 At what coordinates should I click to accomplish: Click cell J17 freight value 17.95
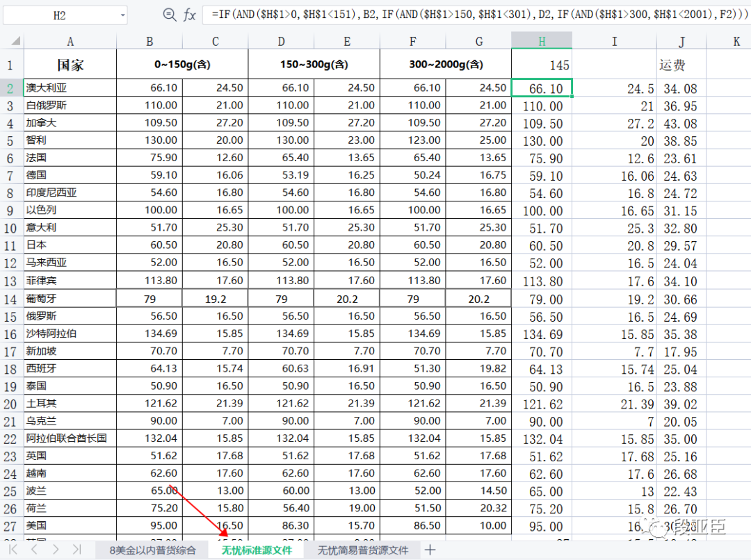tap(681, 352)
